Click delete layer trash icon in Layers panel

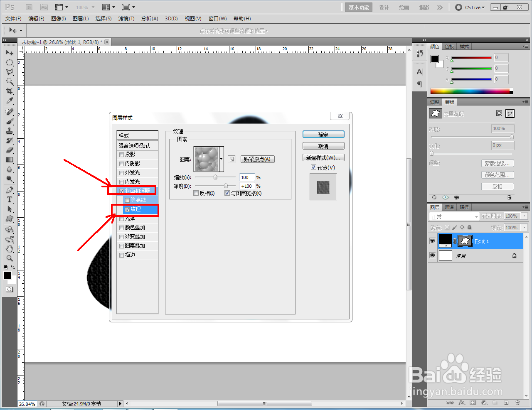pyautogui.click(x=517, y=403)
